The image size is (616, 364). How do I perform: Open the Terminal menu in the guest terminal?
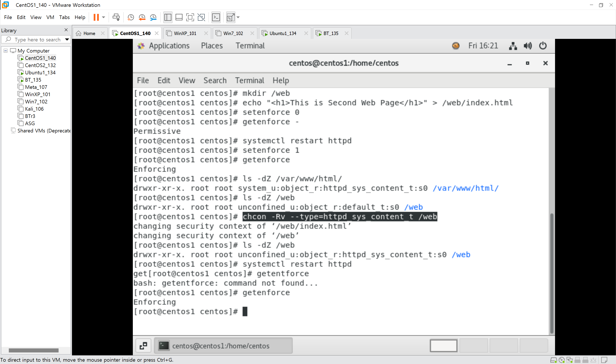coord(249,80)
